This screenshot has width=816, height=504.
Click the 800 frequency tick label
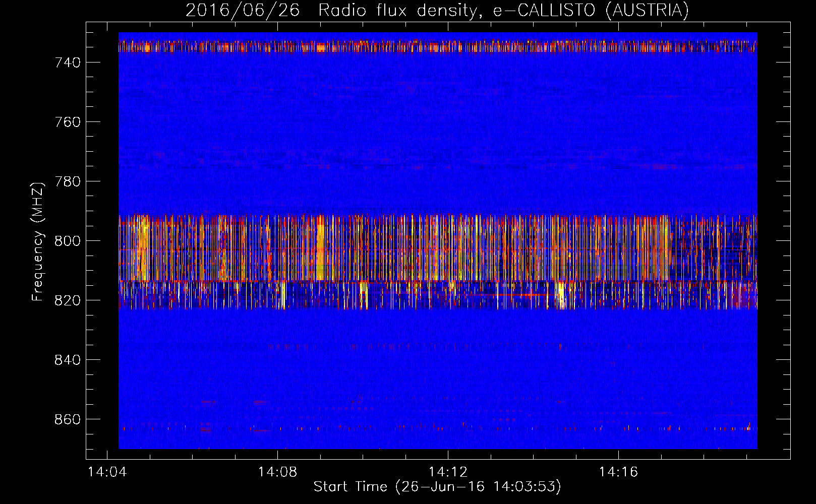(x=68, y=241)
